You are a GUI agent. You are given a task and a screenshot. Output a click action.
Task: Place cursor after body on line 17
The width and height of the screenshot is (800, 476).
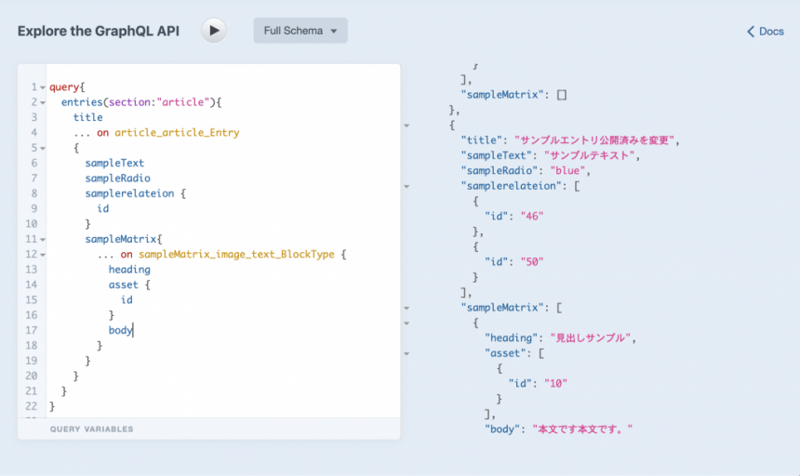133,330
